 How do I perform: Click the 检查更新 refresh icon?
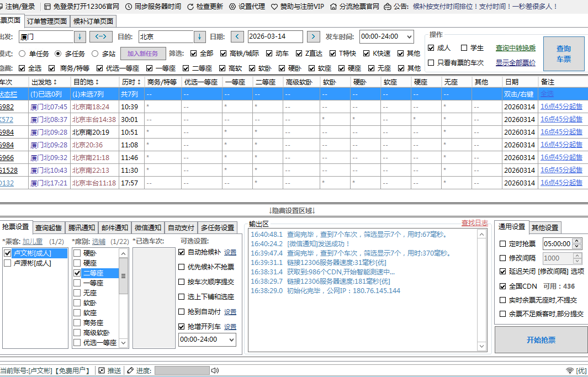190,6
